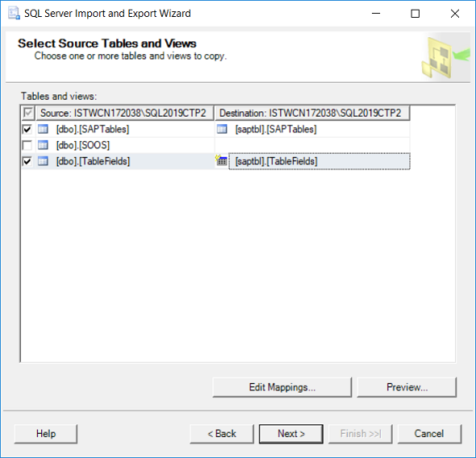476x458 pixels.
Task: Uncheck the [dbo].[TableFields] checkbox
Action: pyautogui.click(x=27, y=161)
